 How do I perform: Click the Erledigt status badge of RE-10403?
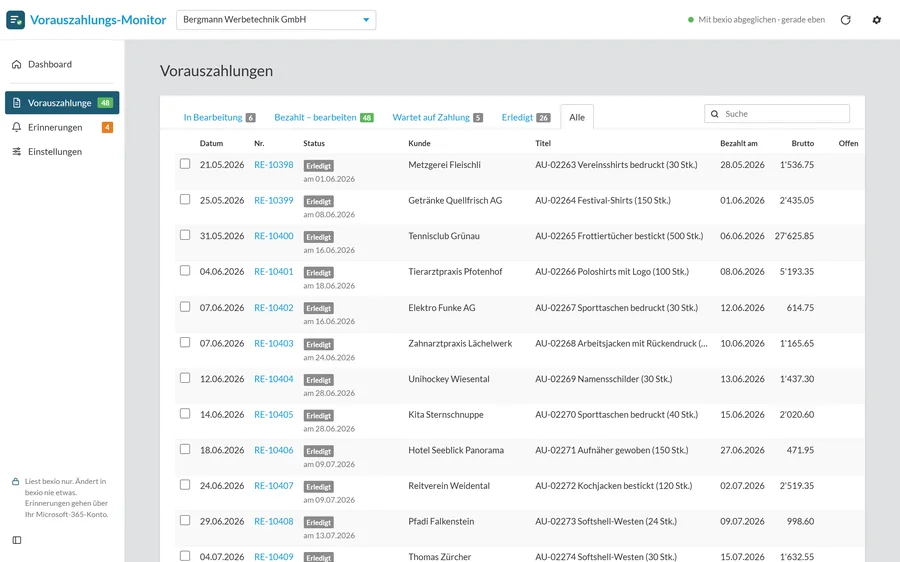point(319,344)
